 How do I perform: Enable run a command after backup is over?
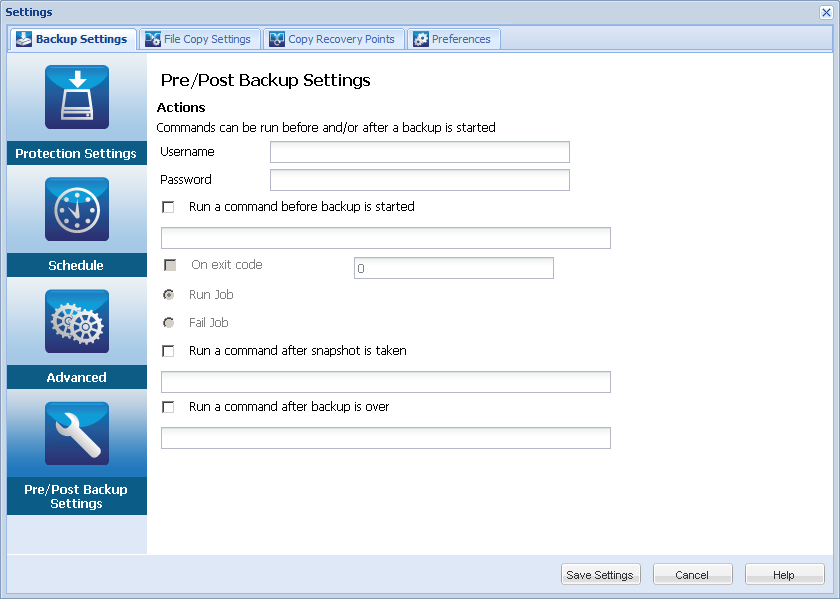click(167, 407)
